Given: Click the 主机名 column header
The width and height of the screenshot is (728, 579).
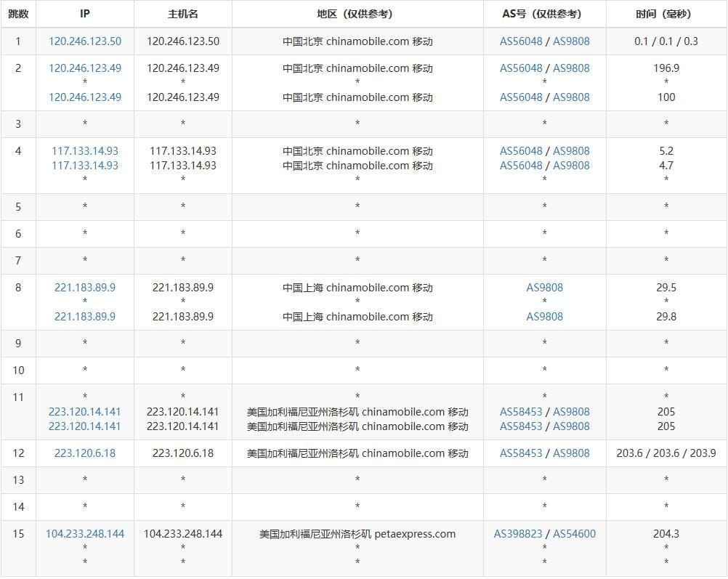Looking at the screenshot, I should point(183,14).
